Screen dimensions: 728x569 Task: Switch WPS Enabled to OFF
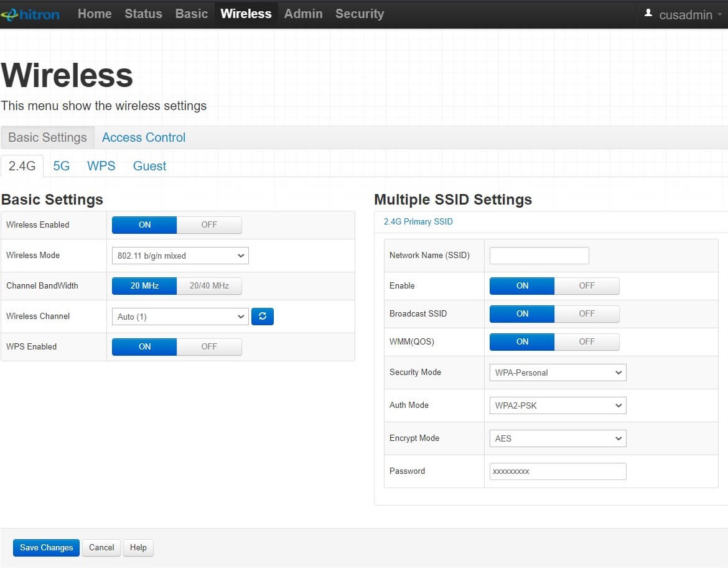tap(209, 347)
